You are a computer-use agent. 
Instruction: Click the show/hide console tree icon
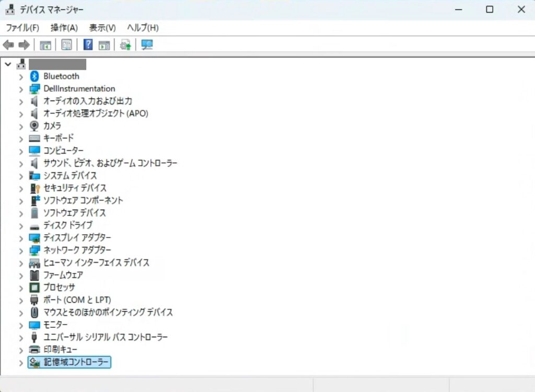(x=45, y=45)
